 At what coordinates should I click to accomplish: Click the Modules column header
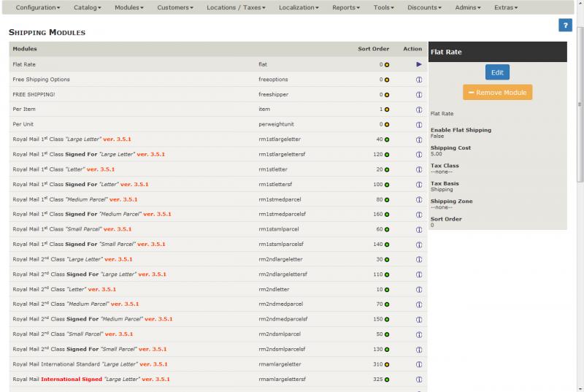click(25, 49)
